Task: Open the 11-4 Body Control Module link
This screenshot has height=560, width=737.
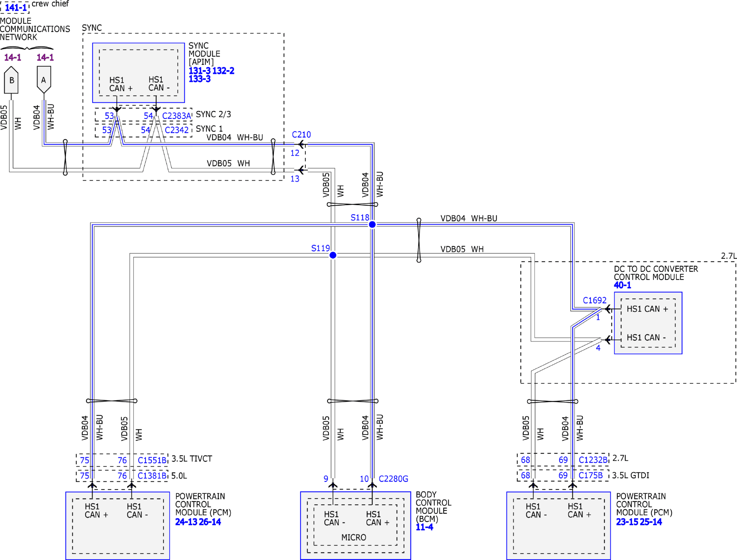Action: pyautogui.click(x=424, y=527)
